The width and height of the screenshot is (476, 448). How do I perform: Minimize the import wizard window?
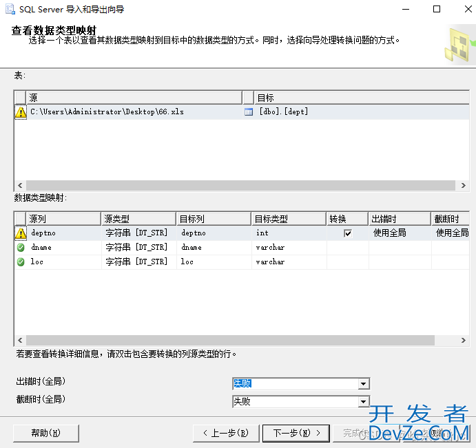coord(406,9)
